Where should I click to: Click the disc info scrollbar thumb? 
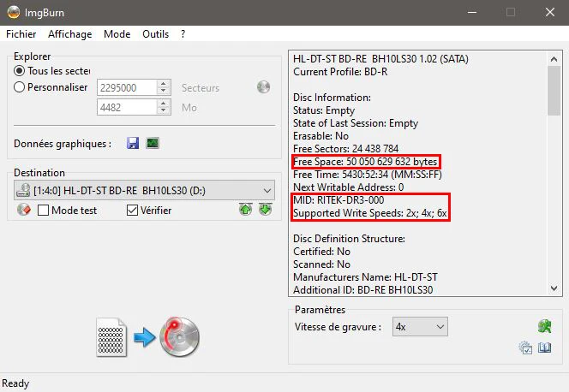554,91
